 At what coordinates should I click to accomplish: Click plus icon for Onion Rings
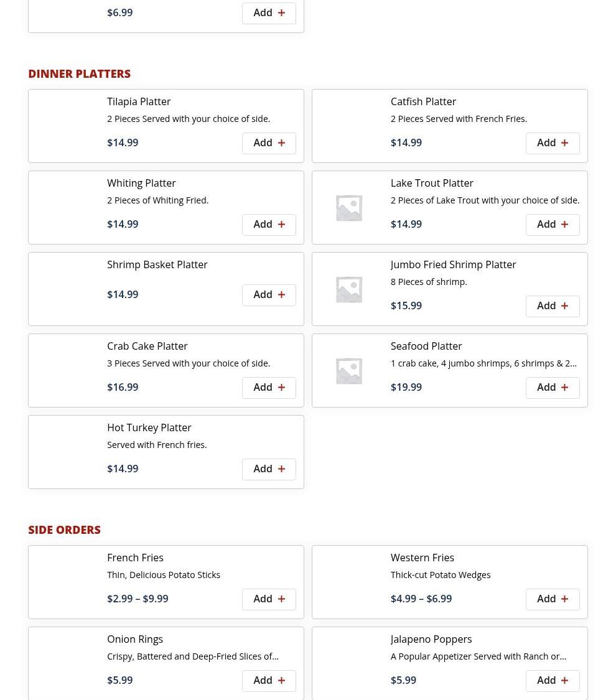pos(281,681)
